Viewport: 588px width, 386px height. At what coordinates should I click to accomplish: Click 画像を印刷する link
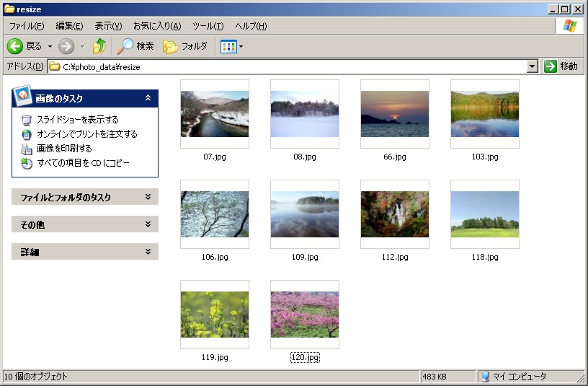64,148
